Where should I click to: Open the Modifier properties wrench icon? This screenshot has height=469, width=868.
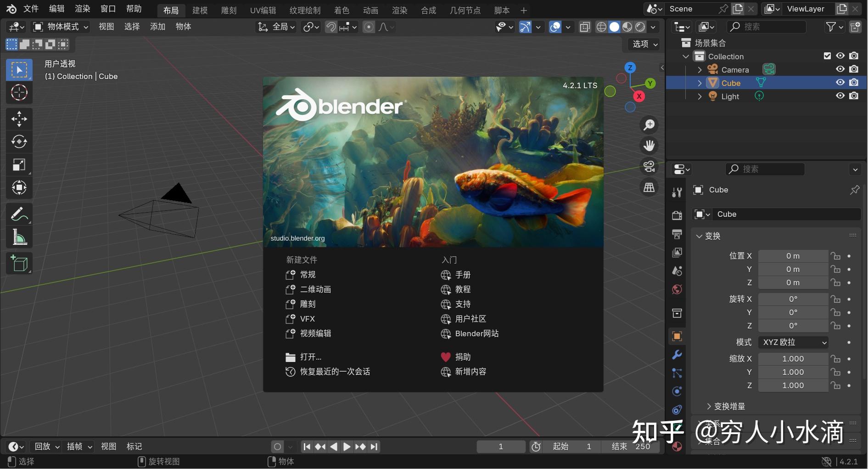point(677,354)
